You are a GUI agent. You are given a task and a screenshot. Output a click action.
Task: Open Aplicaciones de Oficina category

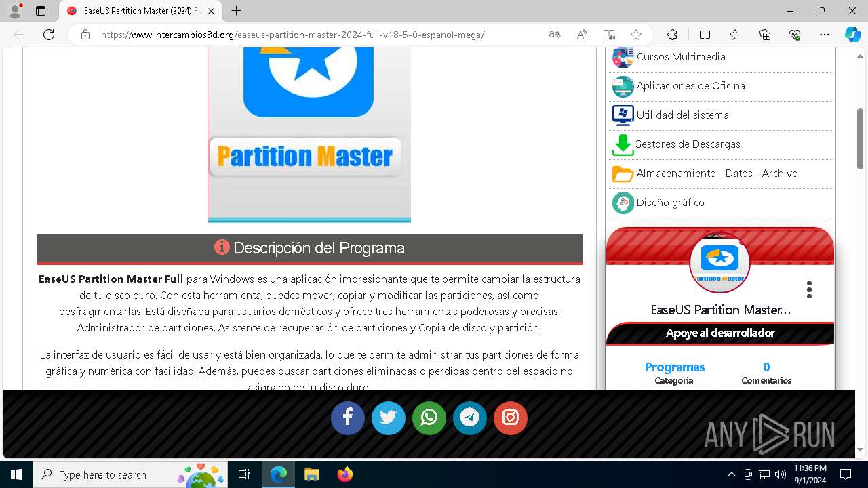[690, 86]
